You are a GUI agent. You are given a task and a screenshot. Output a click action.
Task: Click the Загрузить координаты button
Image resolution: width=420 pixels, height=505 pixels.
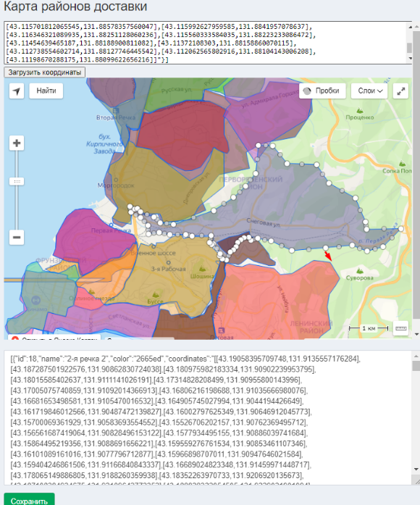click(45, 72)
